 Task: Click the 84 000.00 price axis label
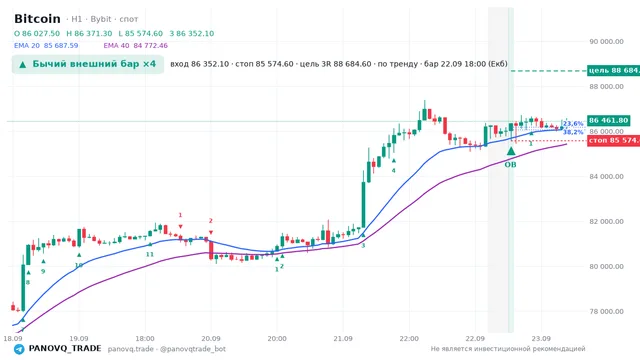click(606, 176)
